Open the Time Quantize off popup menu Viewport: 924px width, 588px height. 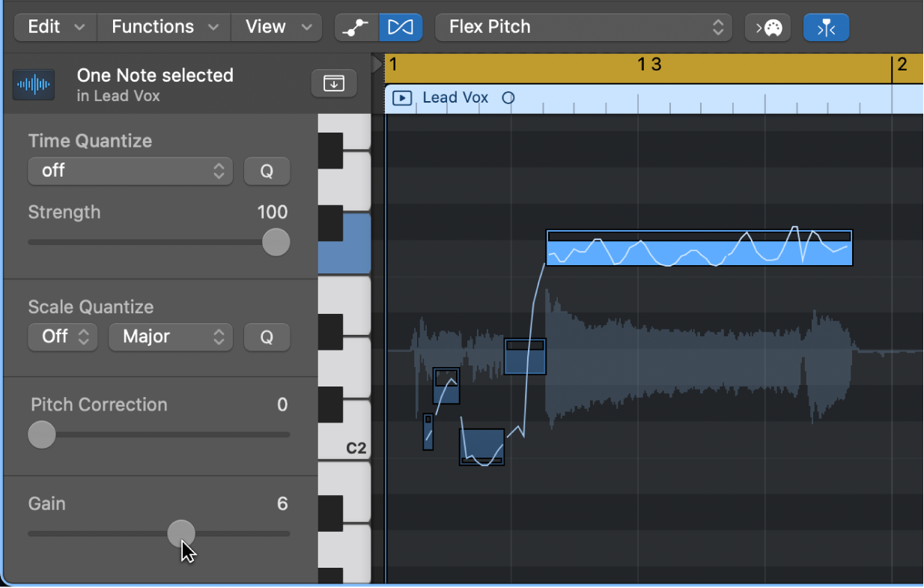point(130,171)
